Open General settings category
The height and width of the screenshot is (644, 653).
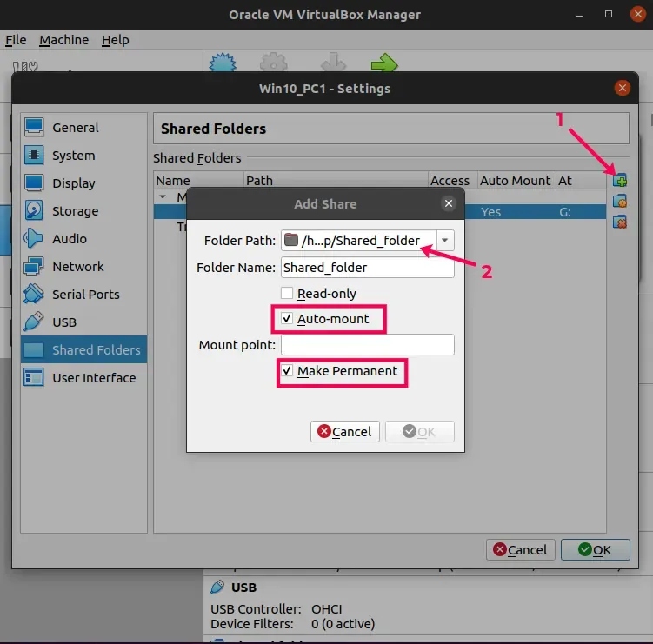coord(83,128)
